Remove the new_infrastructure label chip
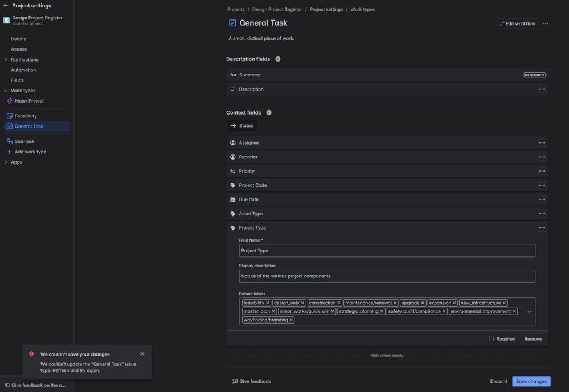569x392 pixels. pyautogui.click(x=504, y=303)
